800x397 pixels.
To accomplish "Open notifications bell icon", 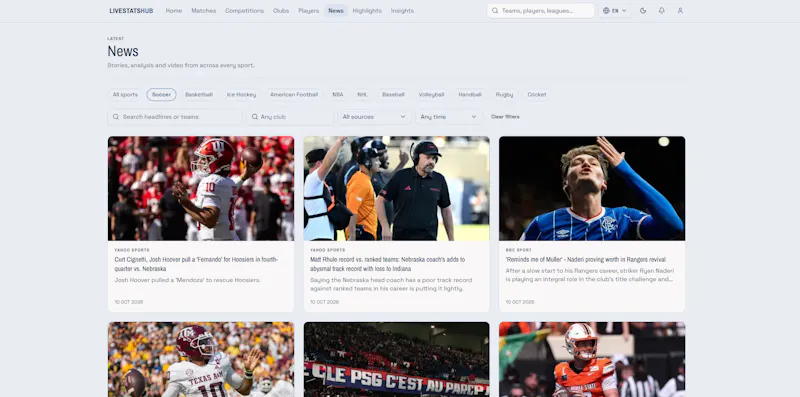I will click(x=662, y=11).
